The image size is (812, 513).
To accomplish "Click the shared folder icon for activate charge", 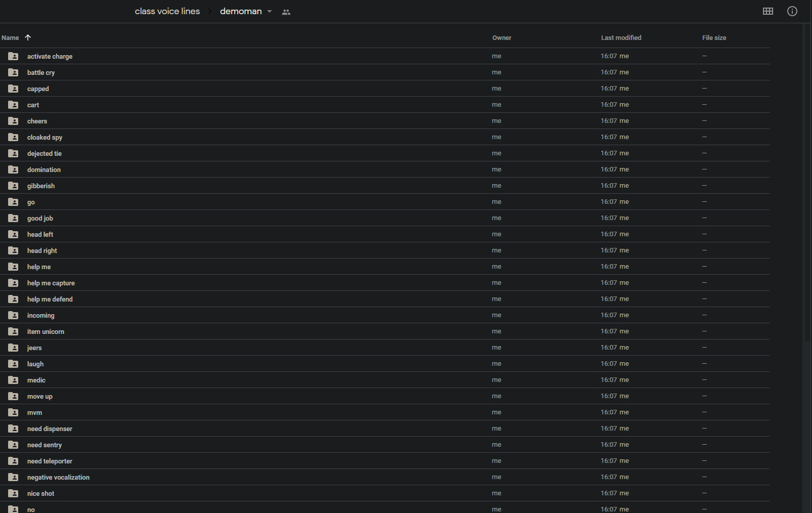I will tap(13, 56).
